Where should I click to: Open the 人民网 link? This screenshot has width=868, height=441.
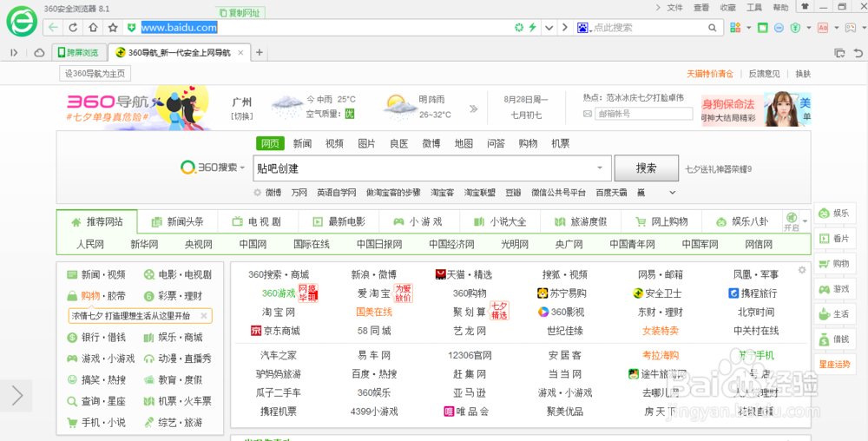click(90, 244)
